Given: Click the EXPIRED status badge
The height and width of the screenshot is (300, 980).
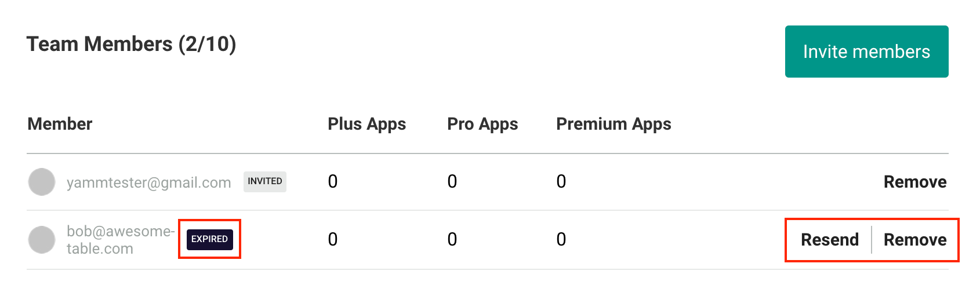Looking at the screenshot, I should (x=210, y=239).
